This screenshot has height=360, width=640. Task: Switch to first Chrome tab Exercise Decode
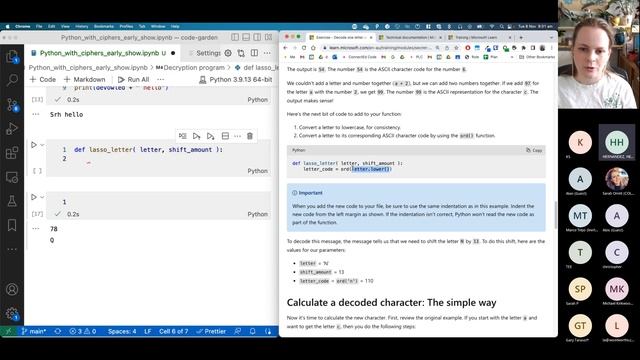pos(341,37)
